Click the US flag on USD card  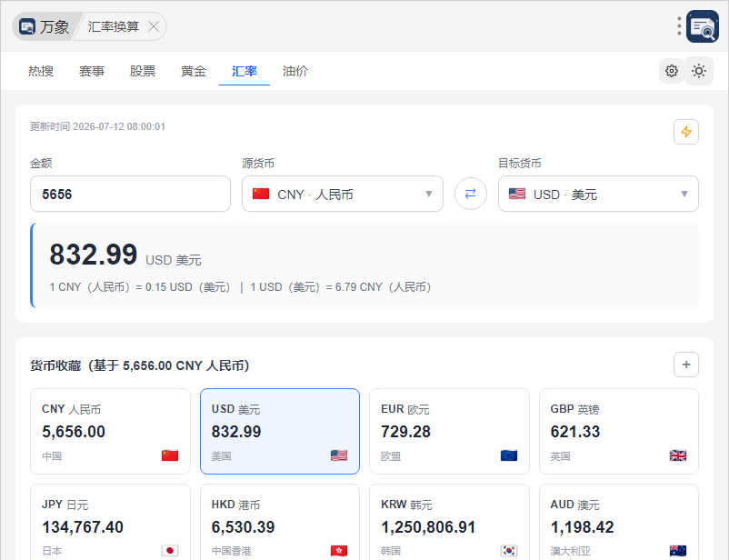[339, 455]
